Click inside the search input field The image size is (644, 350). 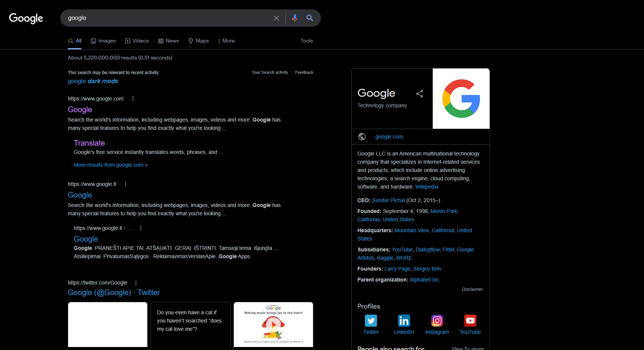coord(168,18)
